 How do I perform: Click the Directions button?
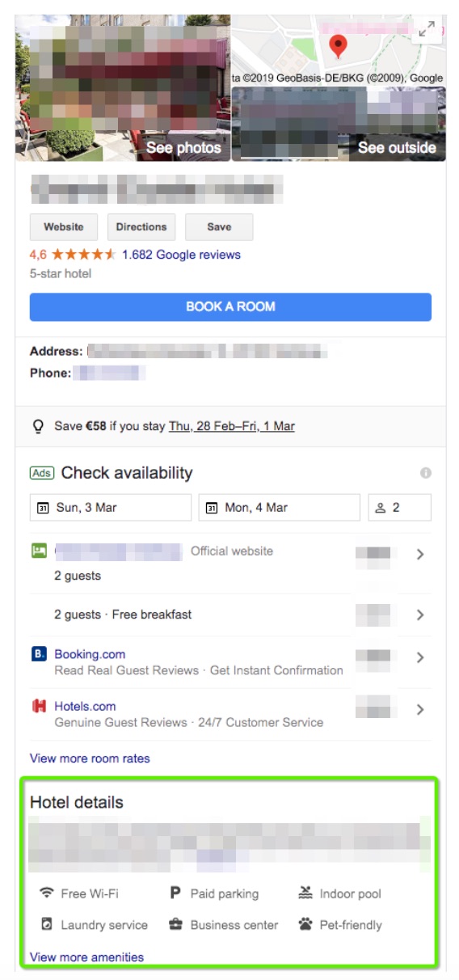[x=141, y=227]
